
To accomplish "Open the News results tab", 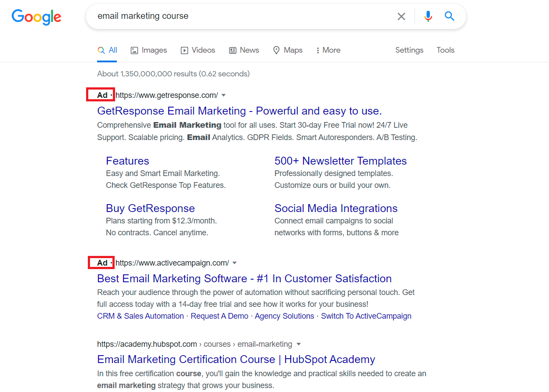I will [x=244, y=50].
